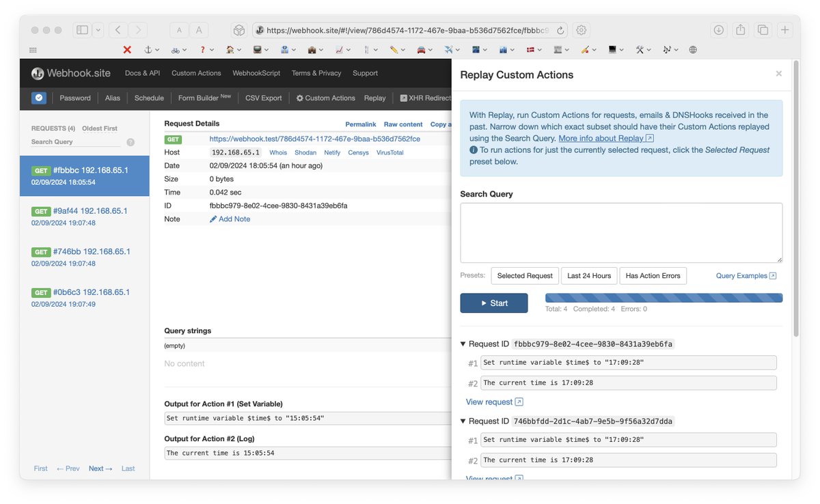The height and width of the screenshot is (504, 820).
Task: Open Custom Actions in top navigation
Action: click(196, 73)
